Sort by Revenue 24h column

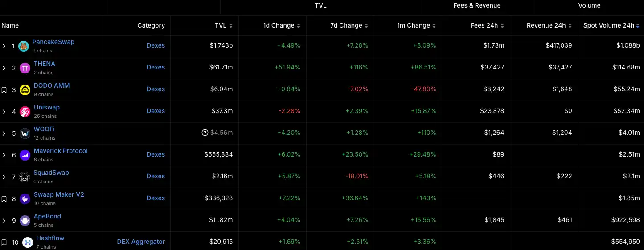(x=549, y=25)
